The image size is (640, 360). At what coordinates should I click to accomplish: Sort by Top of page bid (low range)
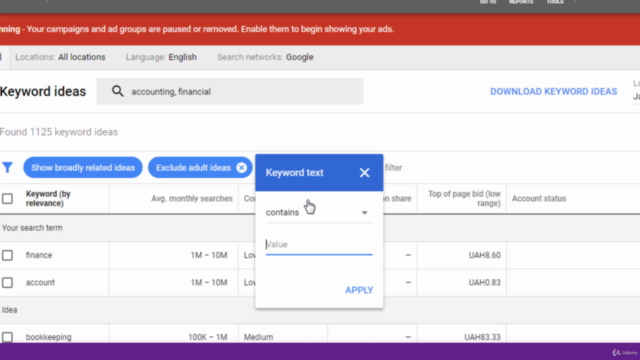pos(464,198)
